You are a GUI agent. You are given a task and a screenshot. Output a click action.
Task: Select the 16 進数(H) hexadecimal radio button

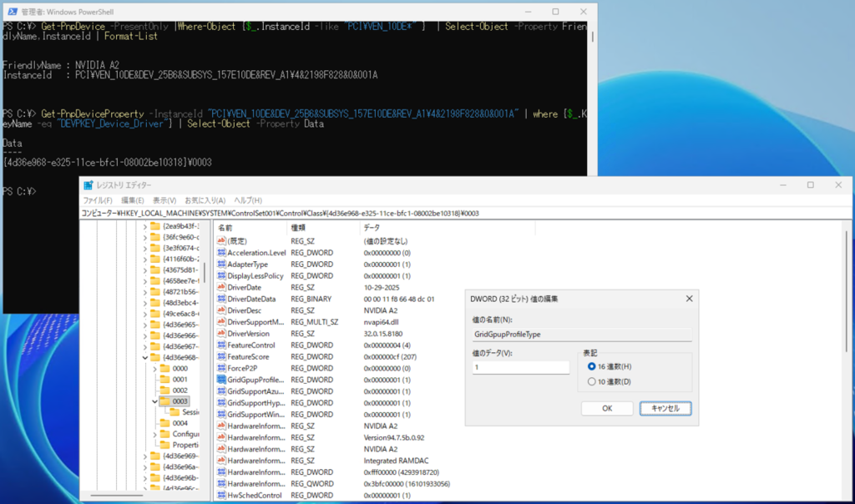(x=592, y=366)
